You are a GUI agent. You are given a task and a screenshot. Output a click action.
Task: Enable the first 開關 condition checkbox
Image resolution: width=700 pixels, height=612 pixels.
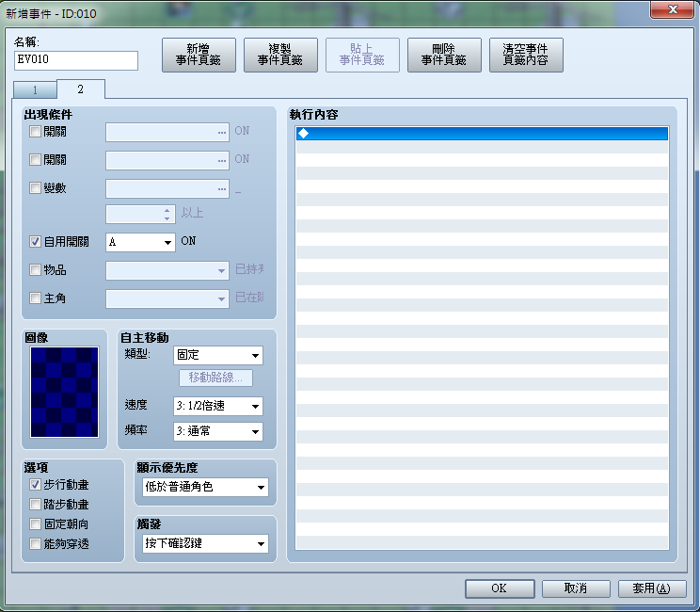point(35,131)
